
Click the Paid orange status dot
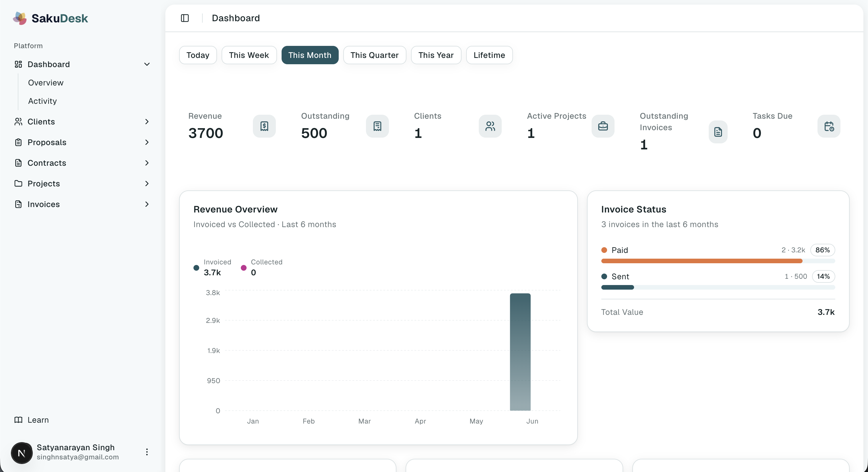[604, 250]
